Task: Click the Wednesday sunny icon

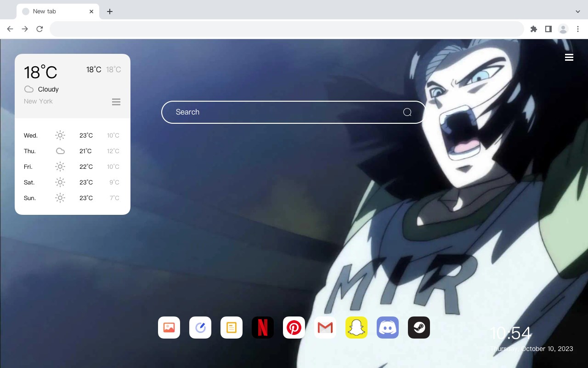Action: [x=60, y=135]
